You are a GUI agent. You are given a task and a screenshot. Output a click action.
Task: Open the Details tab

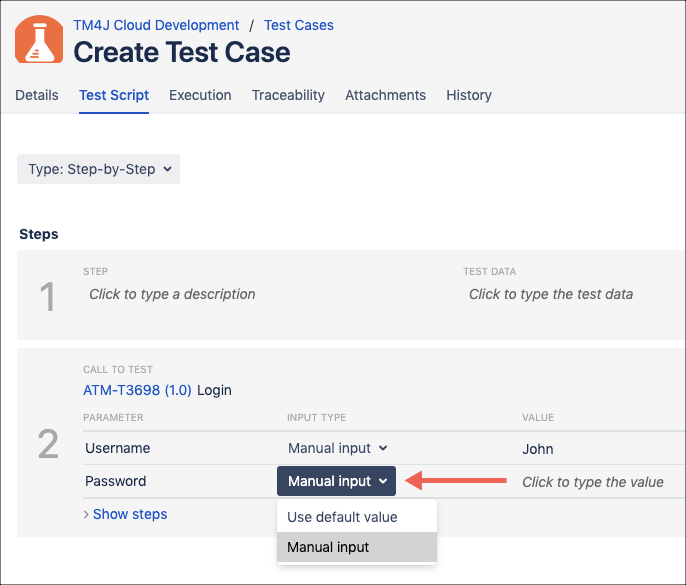point(37,95)
